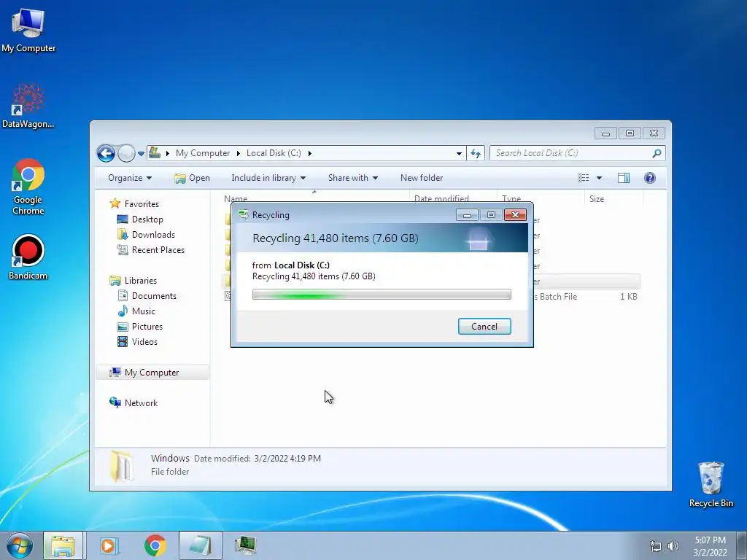
Task: Open the address bar history dropdown
Action: [x=459, y=153]
